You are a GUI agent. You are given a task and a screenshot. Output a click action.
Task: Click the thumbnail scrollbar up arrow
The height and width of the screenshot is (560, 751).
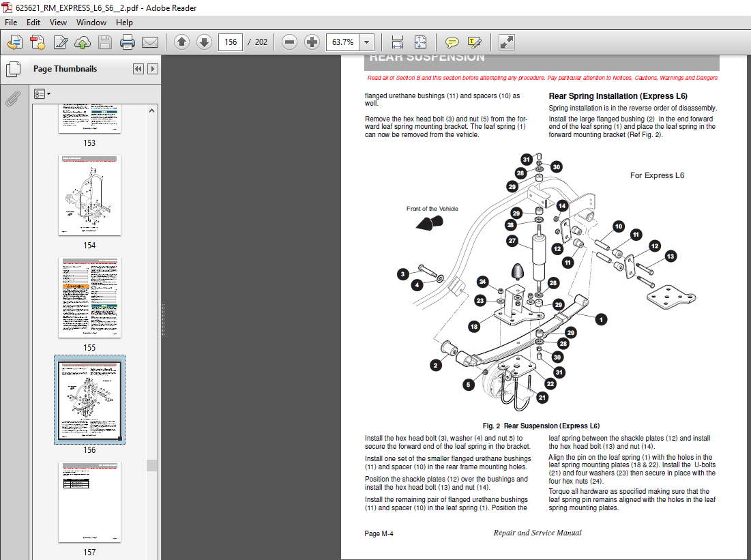tap(152, 110)
